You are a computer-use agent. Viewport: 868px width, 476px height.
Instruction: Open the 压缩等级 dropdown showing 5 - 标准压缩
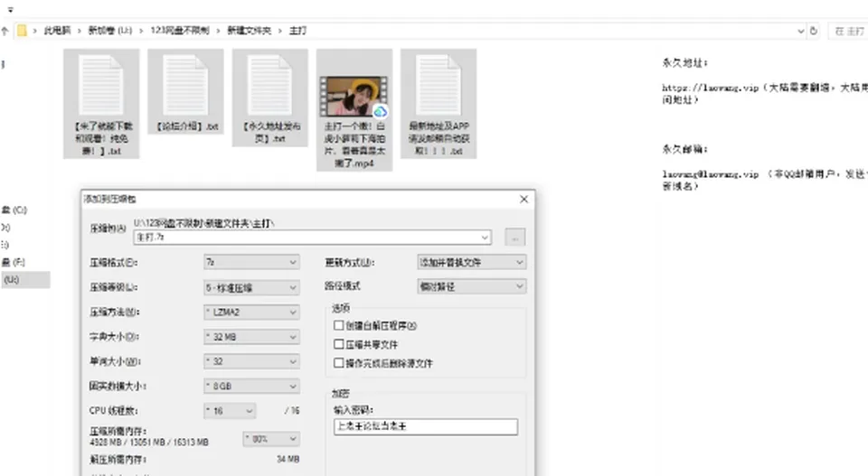pos(251,287)
